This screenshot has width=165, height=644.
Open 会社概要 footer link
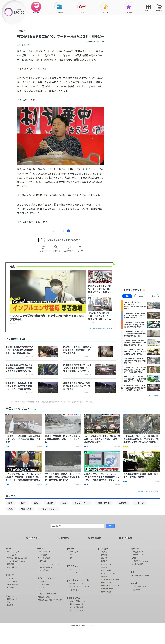pos(104,552)
